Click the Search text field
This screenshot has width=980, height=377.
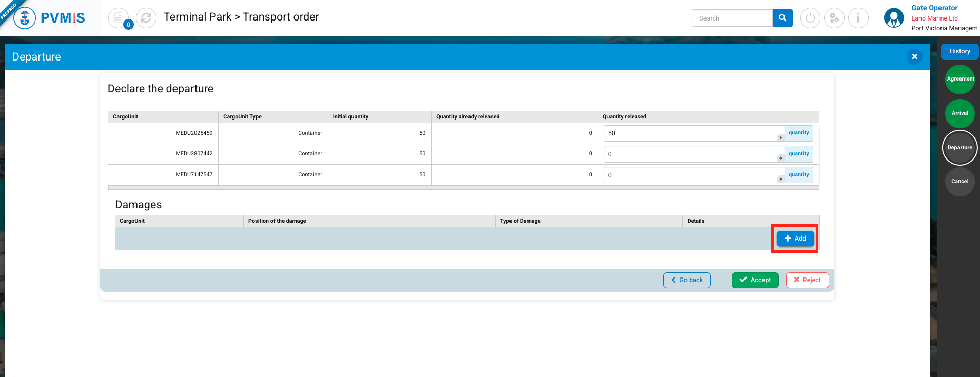coord(732,18)
